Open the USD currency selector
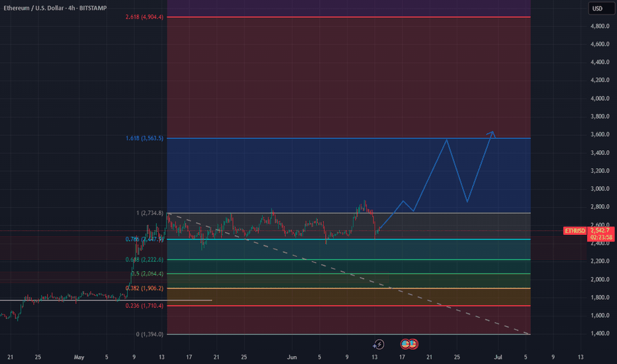Screen dimensions: 617x364 point(601,8)
